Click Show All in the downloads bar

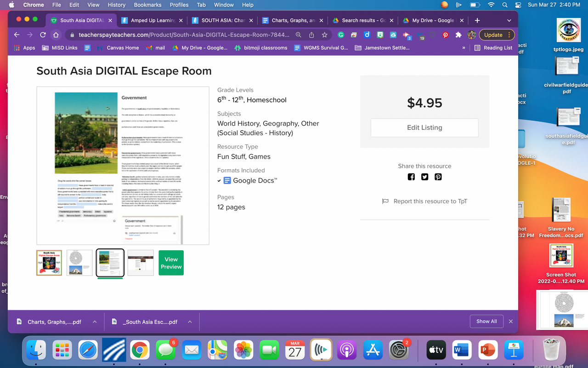486,321
